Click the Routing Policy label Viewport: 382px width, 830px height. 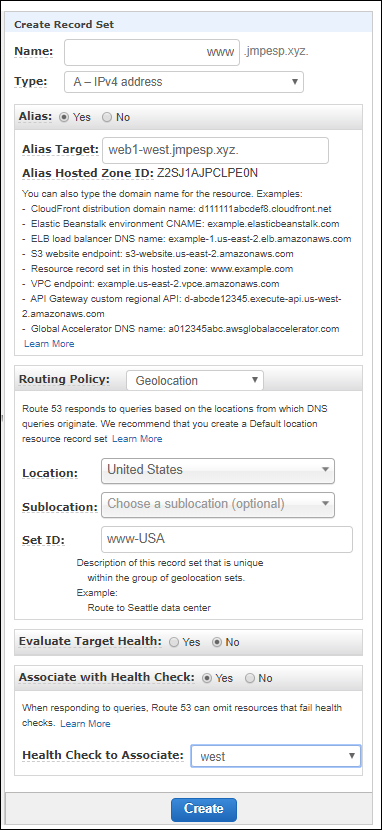pyautogui.click(x=65, y=380)
